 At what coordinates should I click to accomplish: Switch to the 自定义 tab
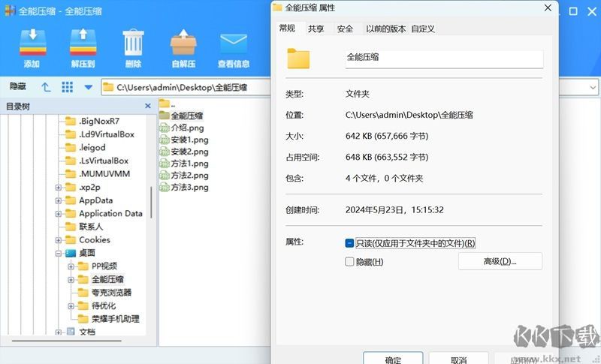coord(423,29)
